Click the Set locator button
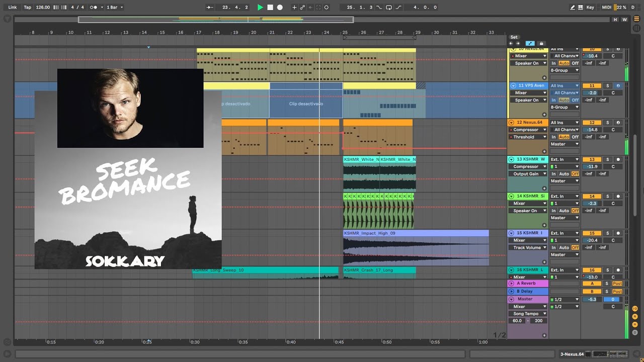This screenshot has height=362, width=644. coord(514,37)
